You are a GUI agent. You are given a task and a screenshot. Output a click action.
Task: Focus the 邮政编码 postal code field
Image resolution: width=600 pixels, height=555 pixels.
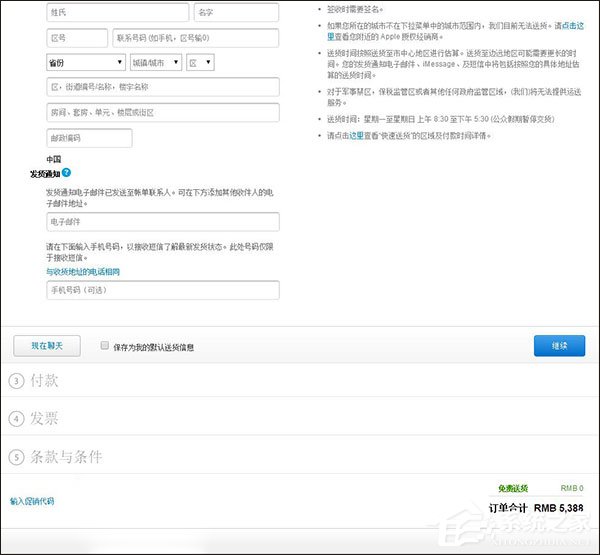coord(90,138)
